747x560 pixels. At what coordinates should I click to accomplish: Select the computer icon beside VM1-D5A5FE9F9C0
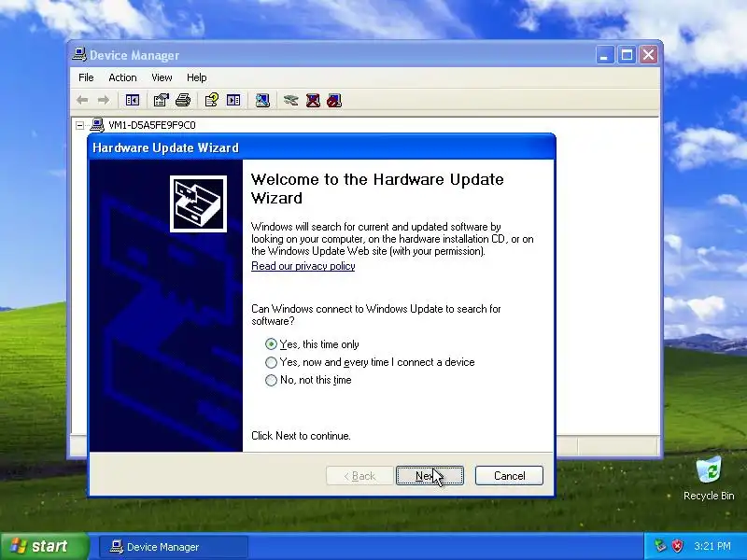coord(97,125)
